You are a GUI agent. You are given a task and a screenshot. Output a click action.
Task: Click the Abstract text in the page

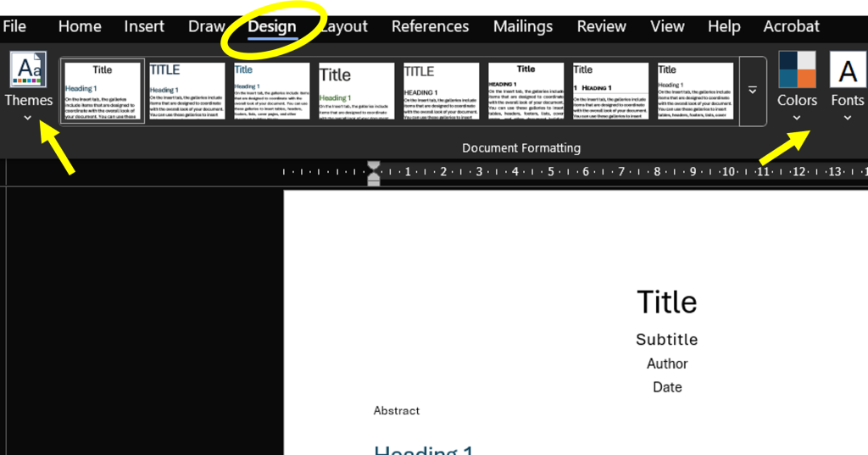(x=397, y=411)
